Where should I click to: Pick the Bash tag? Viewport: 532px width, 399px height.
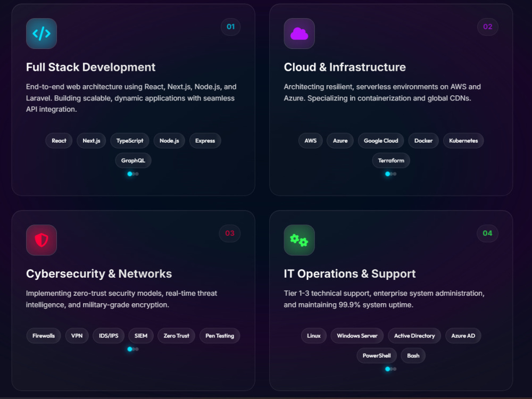pyautogui.click(x=413, y=355)
